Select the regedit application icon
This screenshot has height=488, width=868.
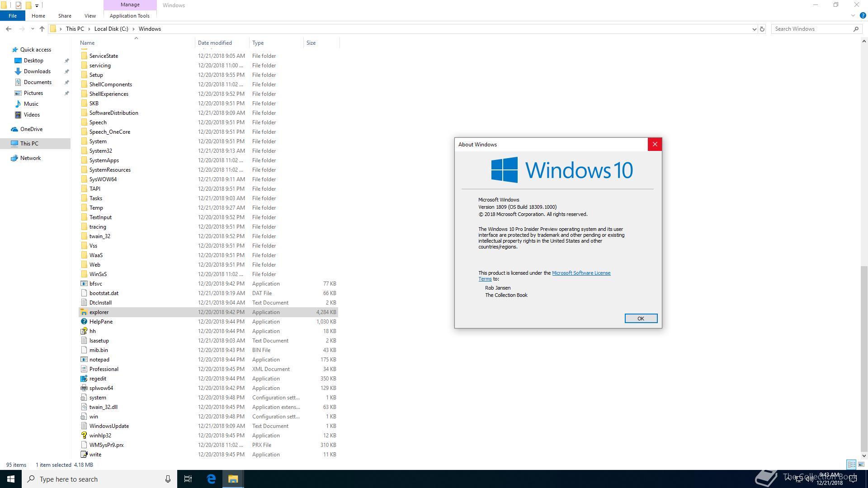click(x=84, y=379)
